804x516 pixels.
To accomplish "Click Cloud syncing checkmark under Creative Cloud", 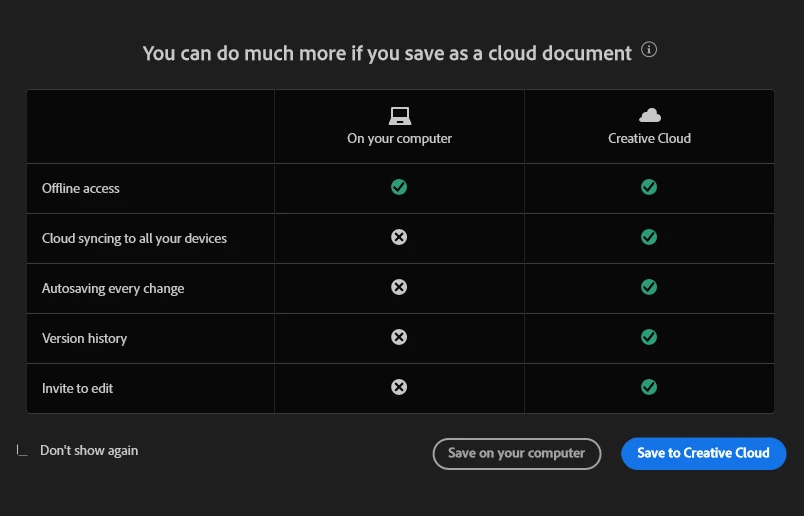I will (649, 237).
